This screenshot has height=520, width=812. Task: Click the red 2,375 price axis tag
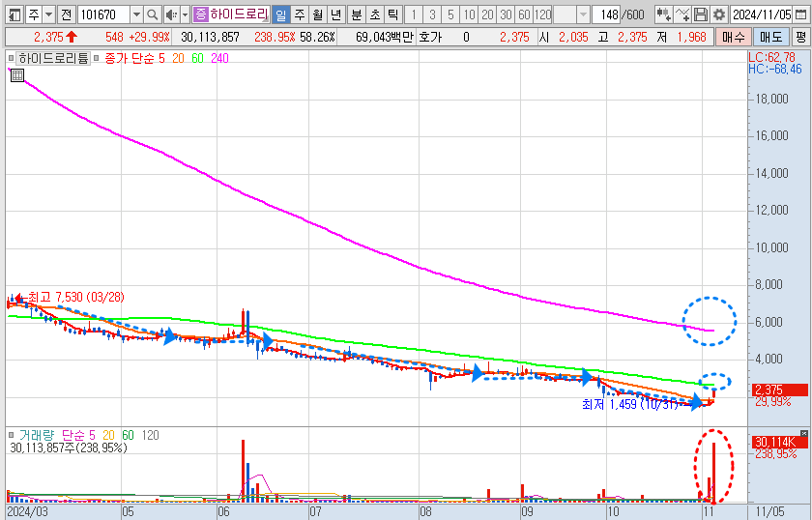pyautogui.click(x=778, y=390)
